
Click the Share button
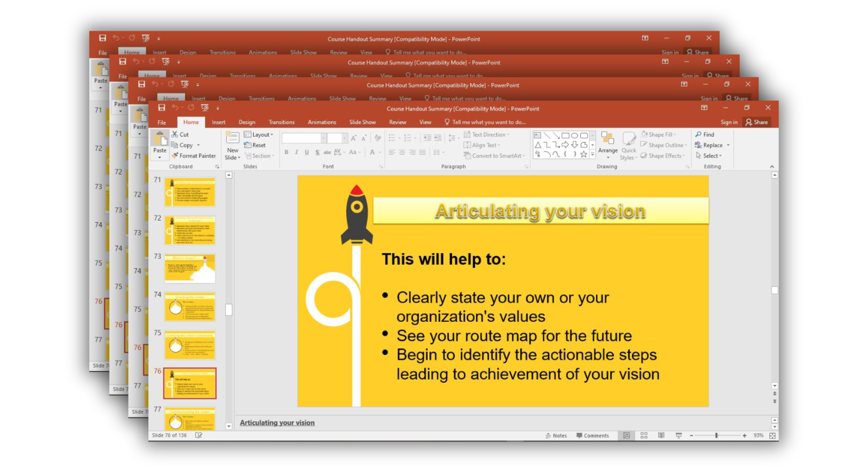pyautogui.click(x=757, y=122)
